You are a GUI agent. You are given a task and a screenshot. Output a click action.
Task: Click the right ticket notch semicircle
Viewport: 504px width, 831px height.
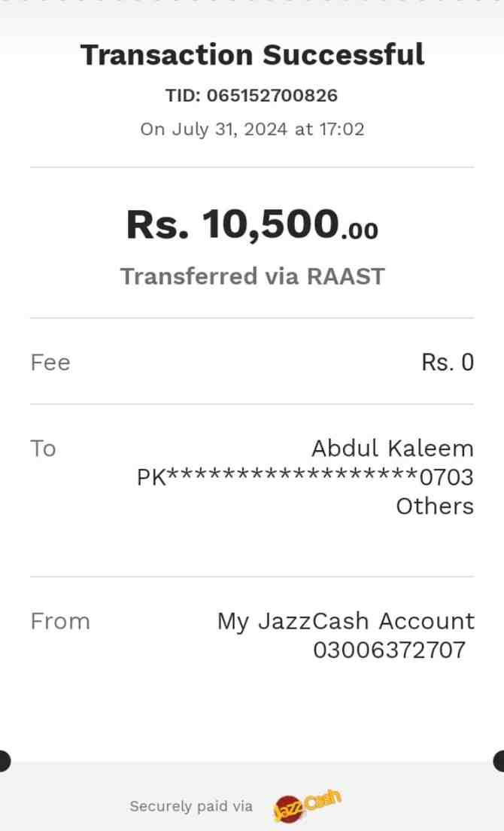[499, 761]
